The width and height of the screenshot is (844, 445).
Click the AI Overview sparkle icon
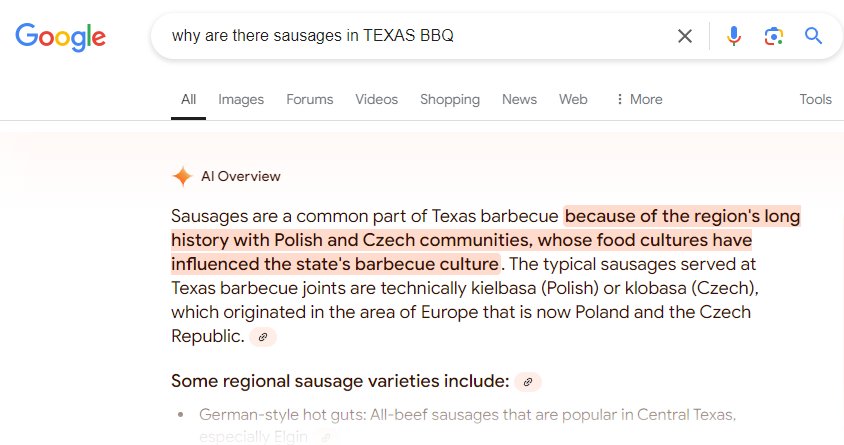pos(182,176)
